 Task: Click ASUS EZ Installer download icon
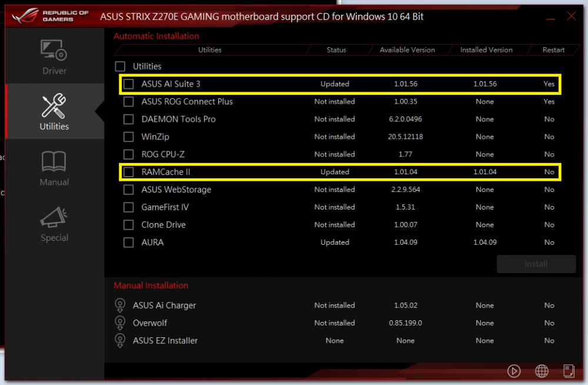pos(120,341)
